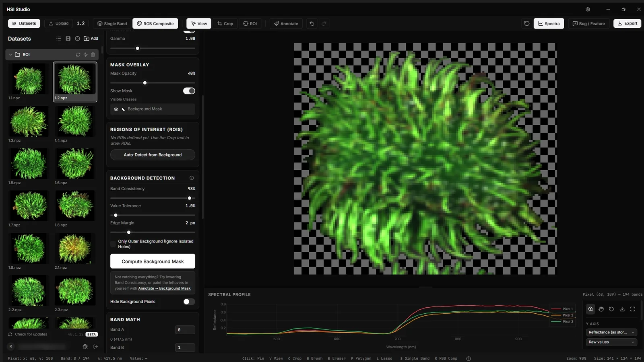Toggle Background Mask visibility eye
644x362 pixels.
point(116,109)
